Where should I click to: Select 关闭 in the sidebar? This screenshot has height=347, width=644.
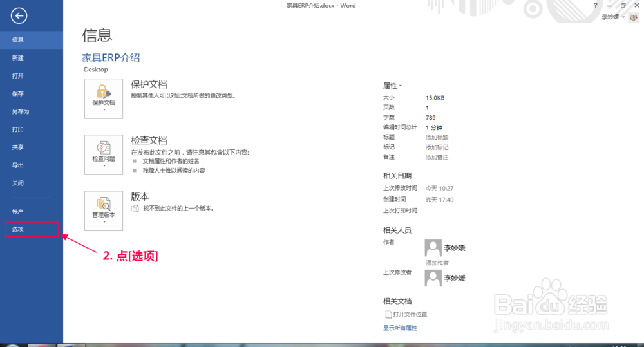click(32, 183)
